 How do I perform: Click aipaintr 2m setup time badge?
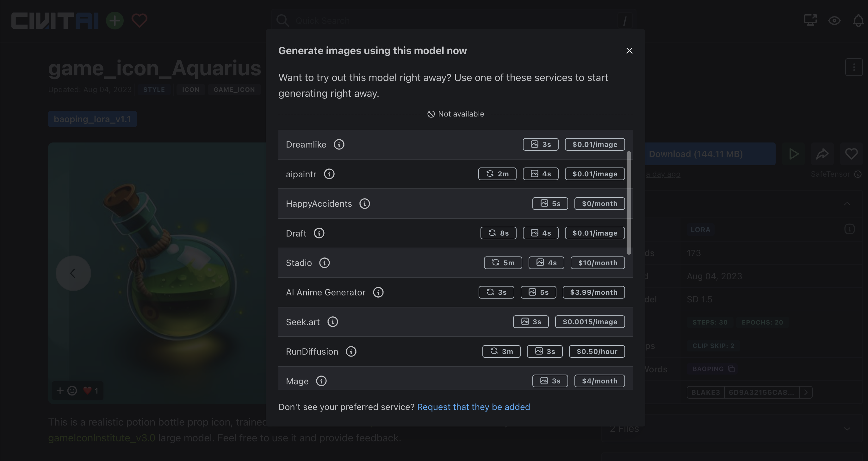coord(497,174)
